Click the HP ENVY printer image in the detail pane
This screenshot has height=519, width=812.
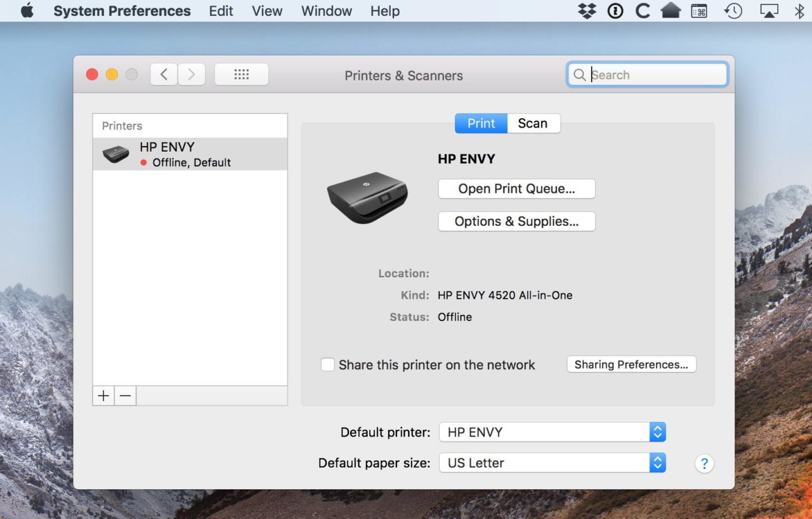pos(367,197)
